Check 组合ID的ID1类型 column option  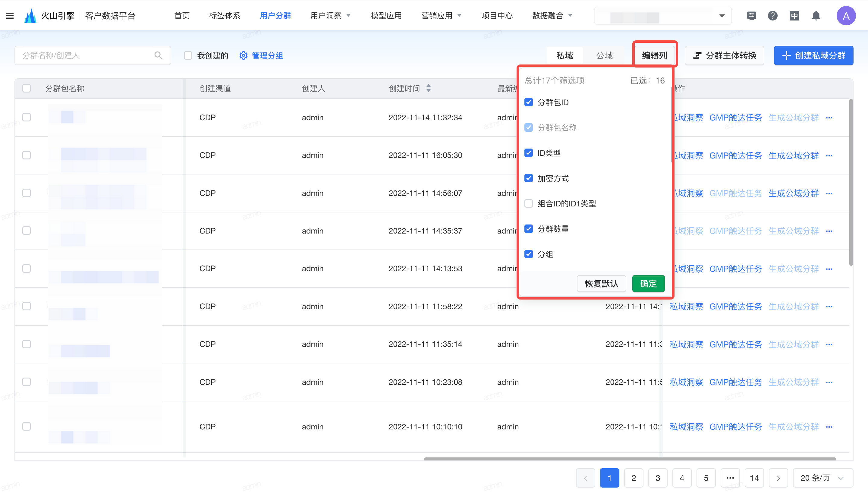click(x=528, y=204)
